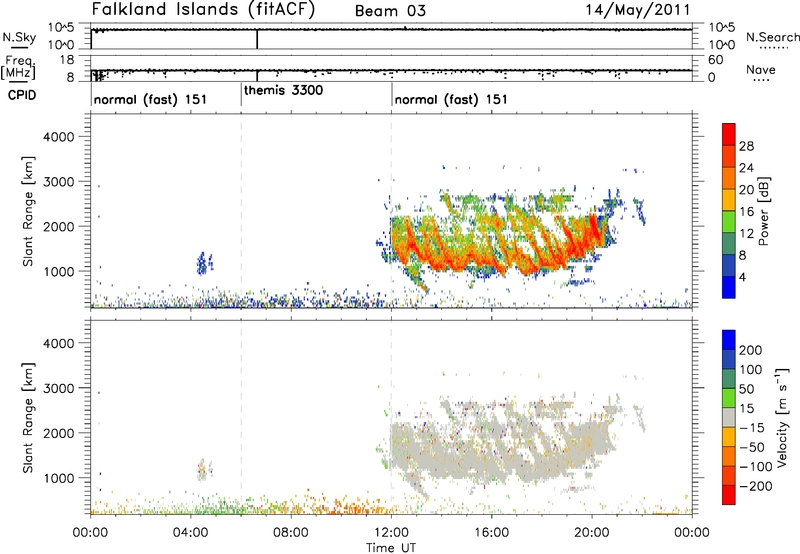The width and height of the screenshot is (800, 554).
Task: Pick the 24–28 dB orange-red Power swatch
Action: point(729,156)
